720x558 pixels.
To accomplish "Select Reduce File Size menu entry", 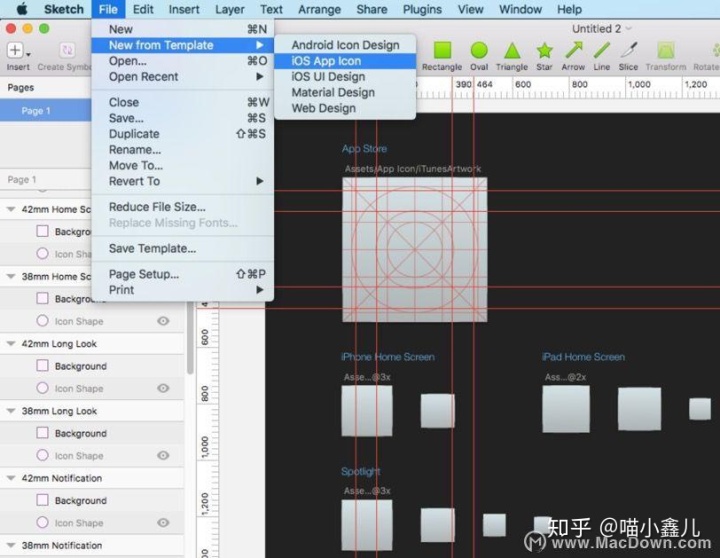I will coord(183,207).
